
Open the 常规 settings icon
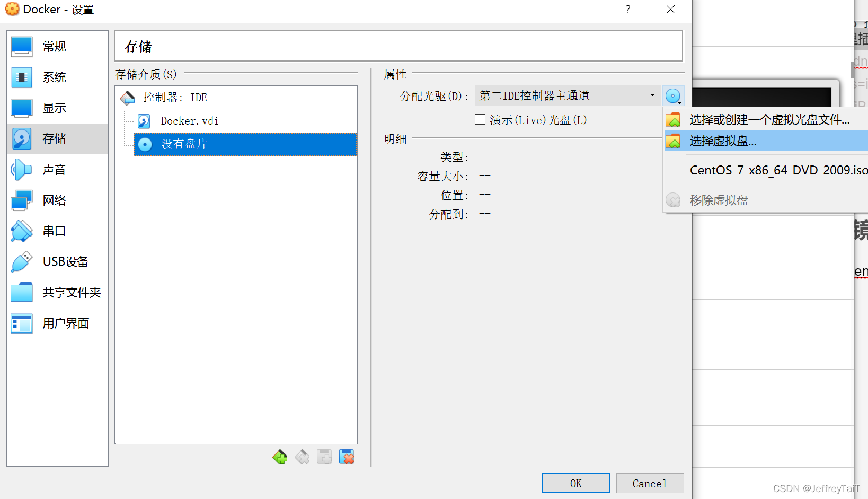click(x=22, y=47)
